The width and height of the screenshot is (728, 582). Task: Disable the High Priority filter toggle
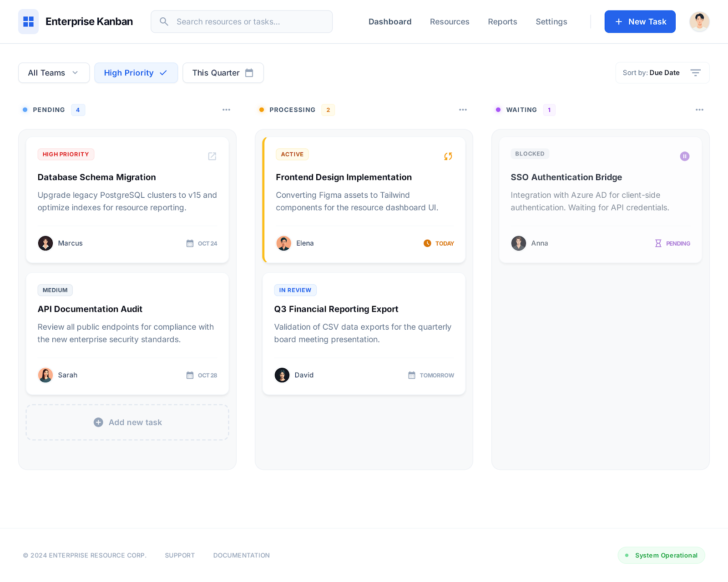(136, 72)
